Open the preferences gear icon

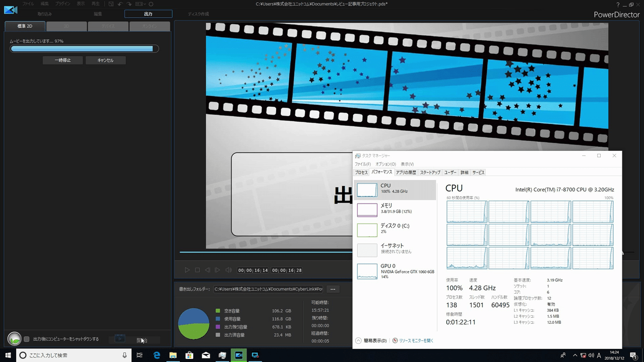pyautogui.click(x=150, y=4)
